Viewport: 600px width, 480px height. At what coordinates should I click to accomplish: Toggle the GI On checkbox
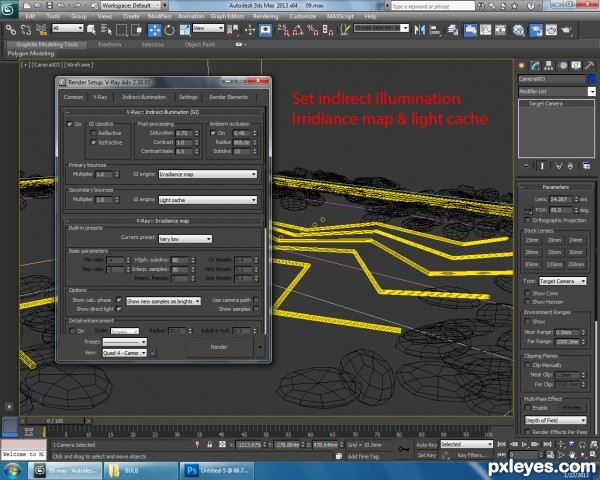[x=70, y=124]
